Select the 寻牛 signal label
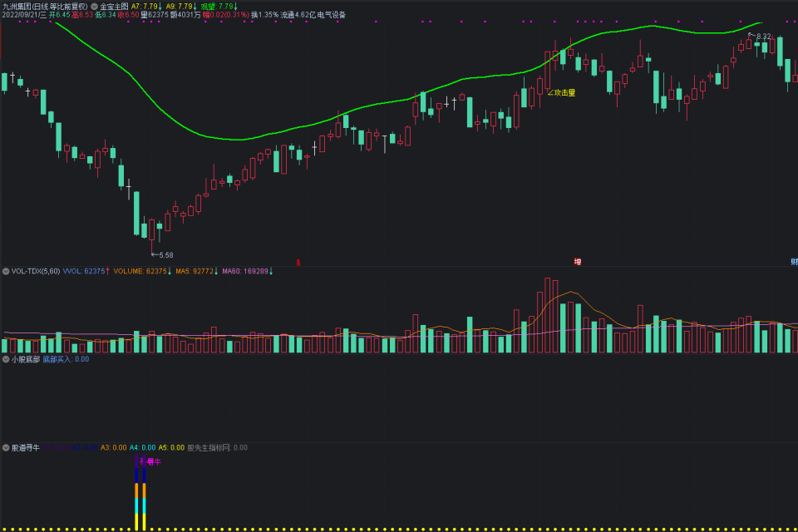This screenshot has width=798, height=532. click(x=150, y=461)
